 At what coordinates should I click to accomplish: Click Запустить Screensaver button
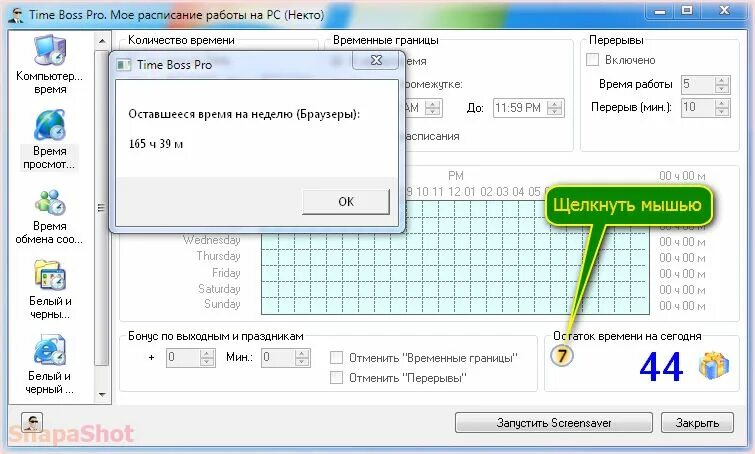554,423
